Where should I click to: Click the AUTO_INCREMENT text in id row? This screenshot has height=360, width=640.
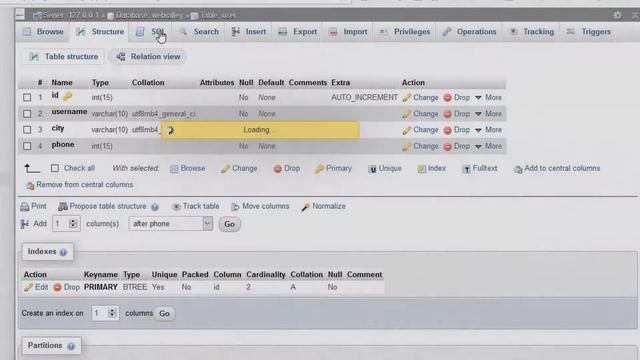pos(364,98)
